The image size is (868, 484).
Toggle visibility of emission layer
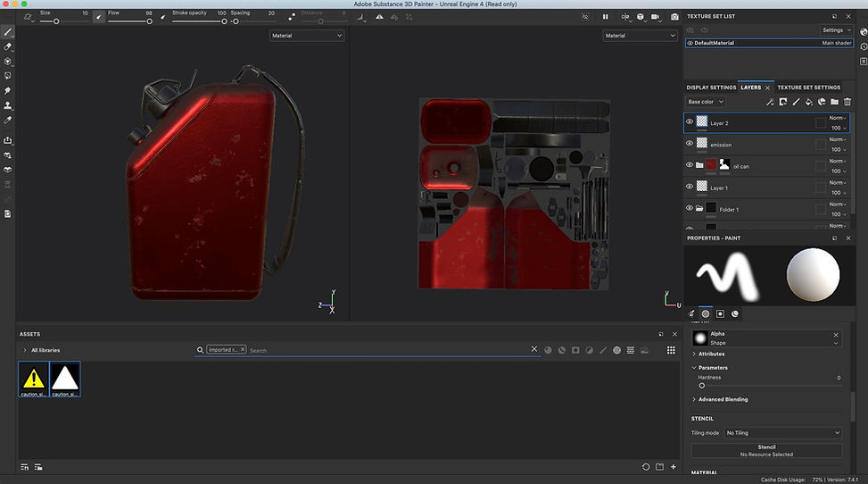coord(690,143)
